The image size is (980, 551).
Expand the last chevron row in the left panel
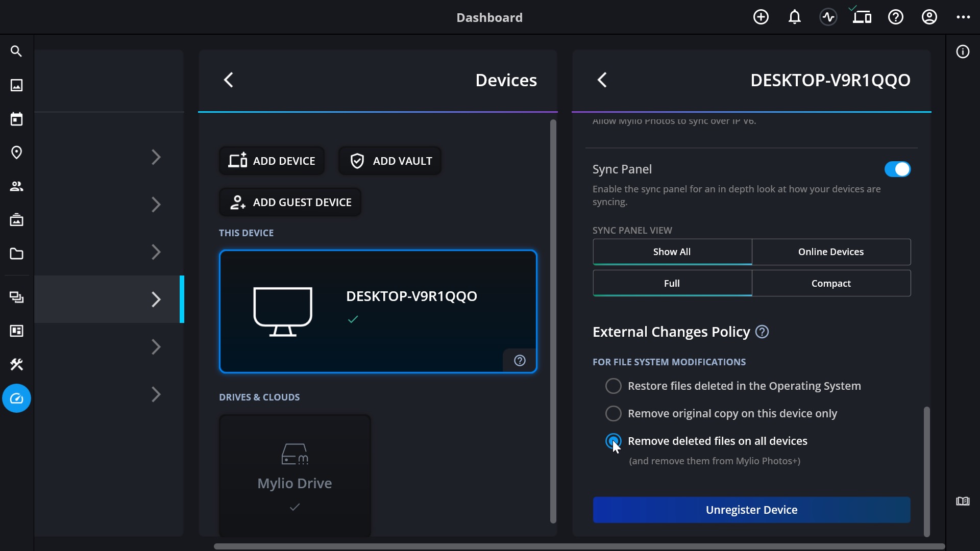click(156, 394)
